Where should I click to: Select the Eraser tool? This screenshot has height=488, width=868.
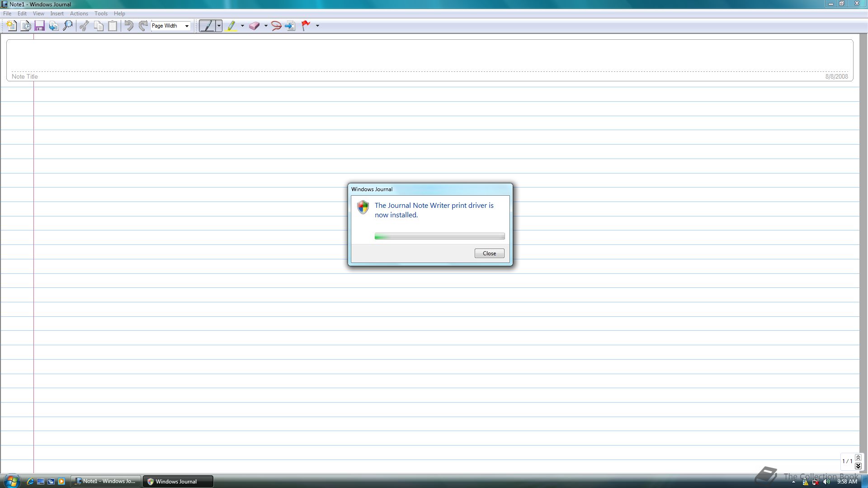[254, 26]
